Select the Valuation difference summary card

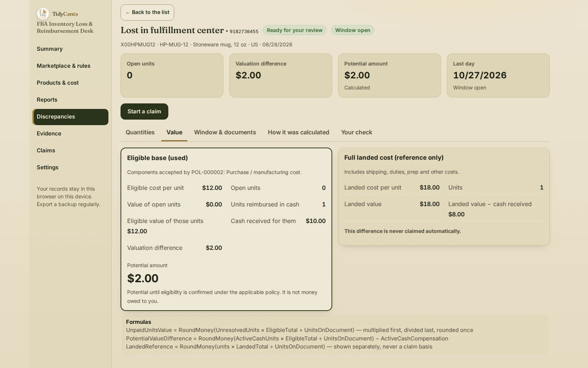pos(281,75)
